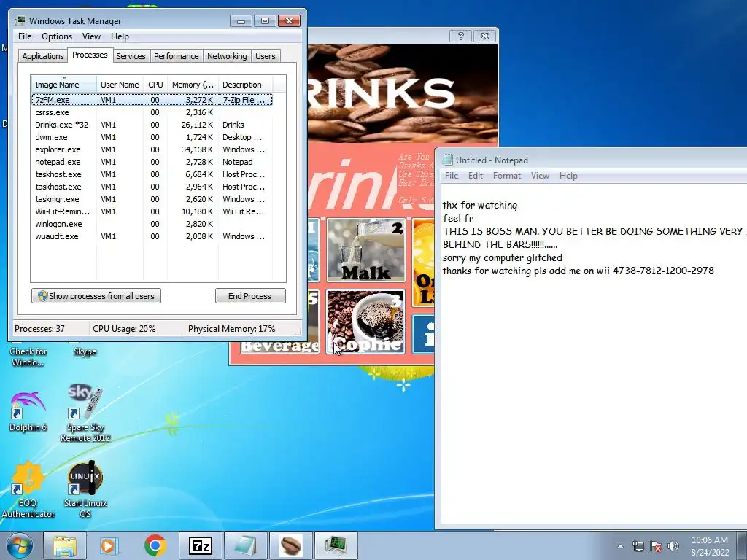Select EOQ Authenticator desktop shortcut
This screenshot has height=560, width=747.
(28, 489)
